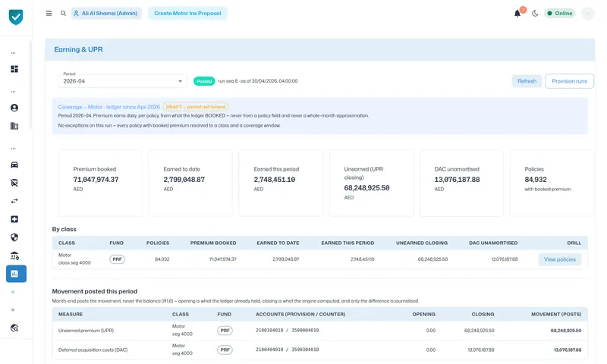Image resolution: width=607 pixels, height=364 pixels.
Task: Open the crossed-out car icon in sidebar
Action: (x=14, y=183)
